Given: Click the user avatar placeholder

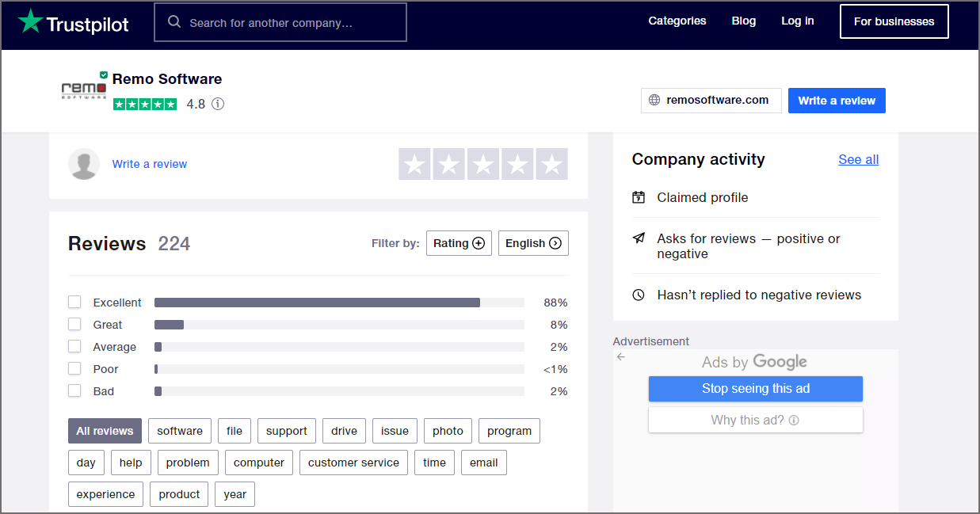Looking at the screenshot, I should point(84,164).
